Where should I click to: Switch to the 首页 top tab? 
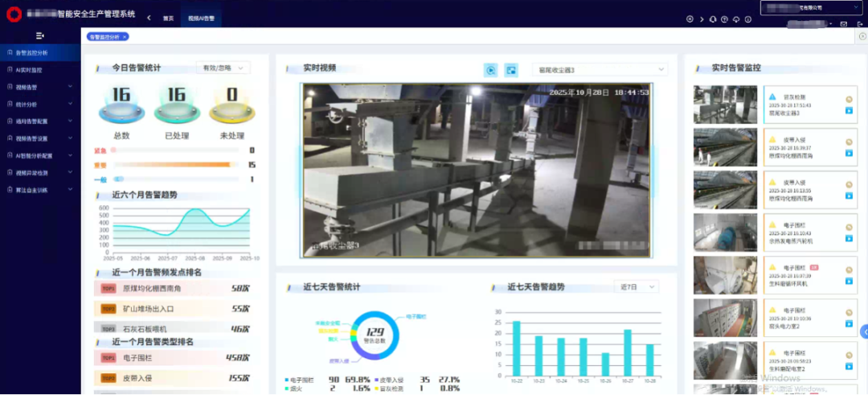click(167, 18)
